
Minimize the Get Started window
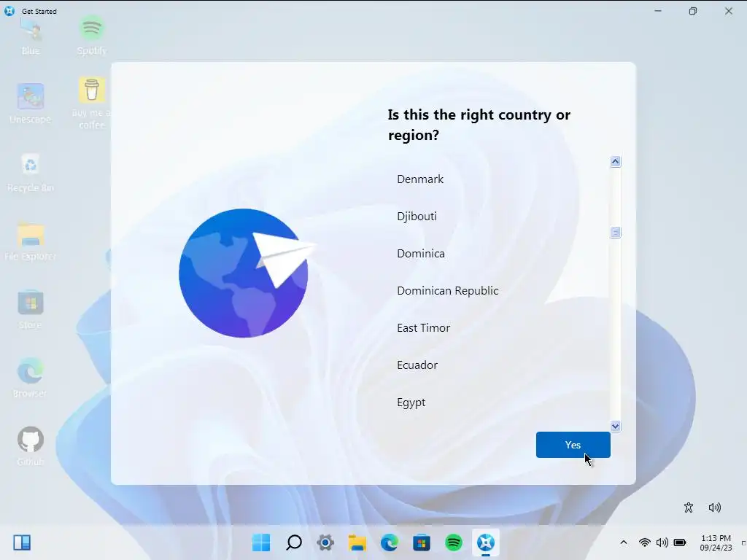(658, 10)
